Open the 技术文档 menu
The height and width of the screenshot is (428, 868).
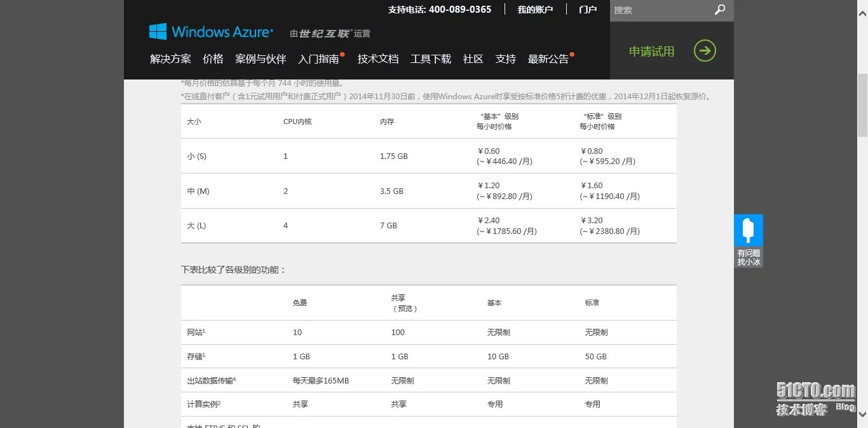point(378,59)
